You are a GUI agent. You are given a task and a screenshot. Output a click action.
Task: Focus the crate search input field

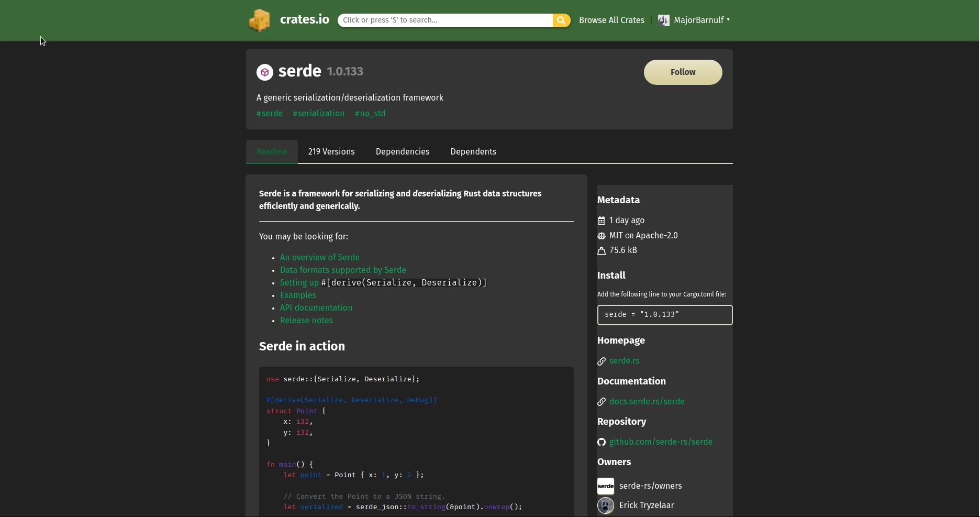[445, 20]
